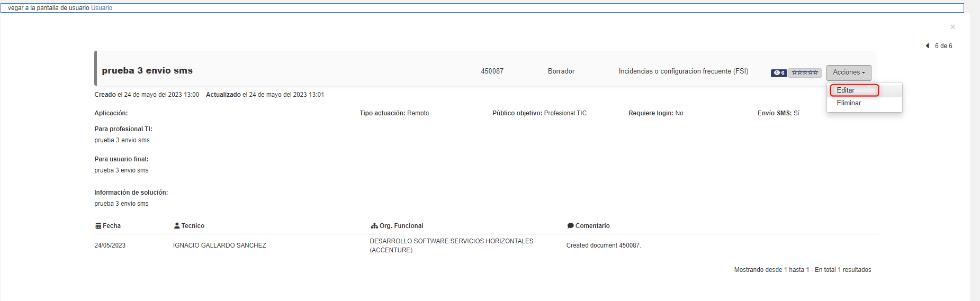Screen dimensions: 980x301
Task: Sort by the Fecha column header
Action: [108, 226]
